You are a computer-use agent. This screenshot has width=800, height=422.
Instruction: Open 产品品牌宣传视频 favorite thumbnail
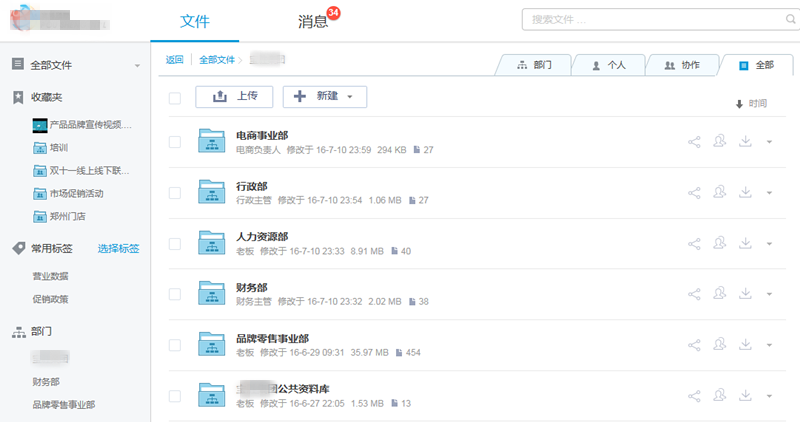point(40,125)
